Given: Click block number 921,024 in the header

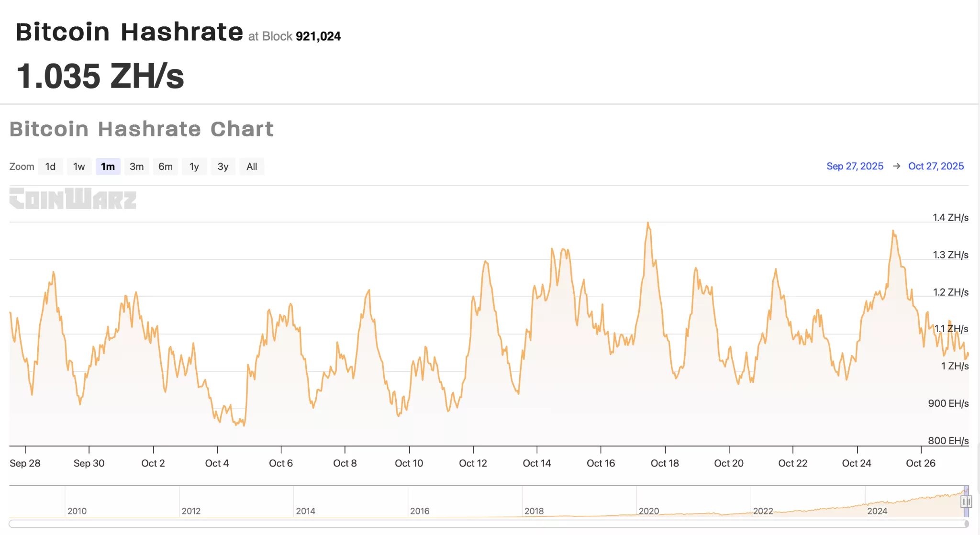Looking at the screenshot, I should coord(318,36).
